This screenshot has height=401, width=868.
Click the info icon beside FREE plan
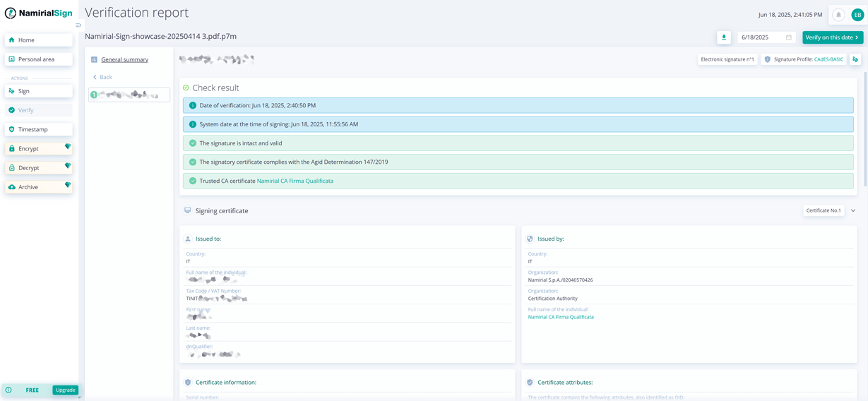coord(8,390)
